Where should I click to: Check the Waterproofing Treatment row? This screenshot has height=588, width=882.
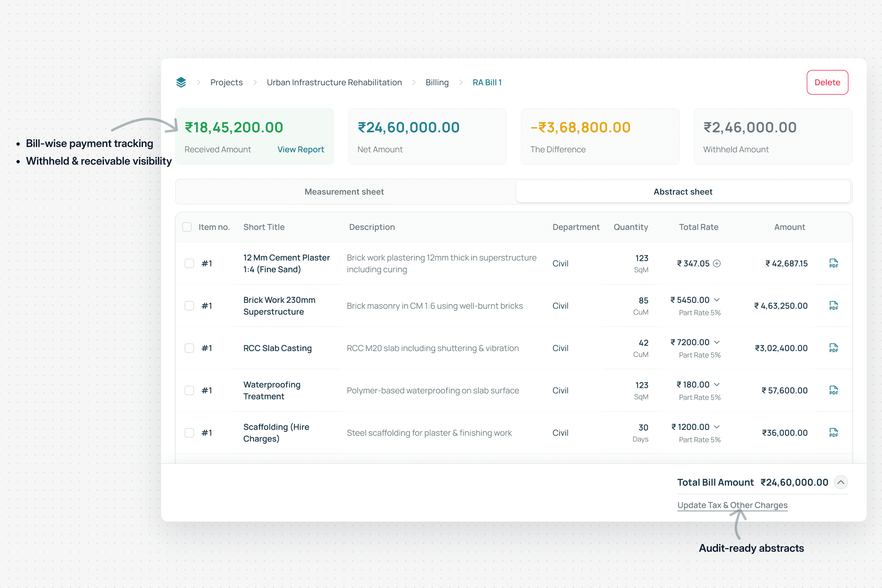coord(189,390)
